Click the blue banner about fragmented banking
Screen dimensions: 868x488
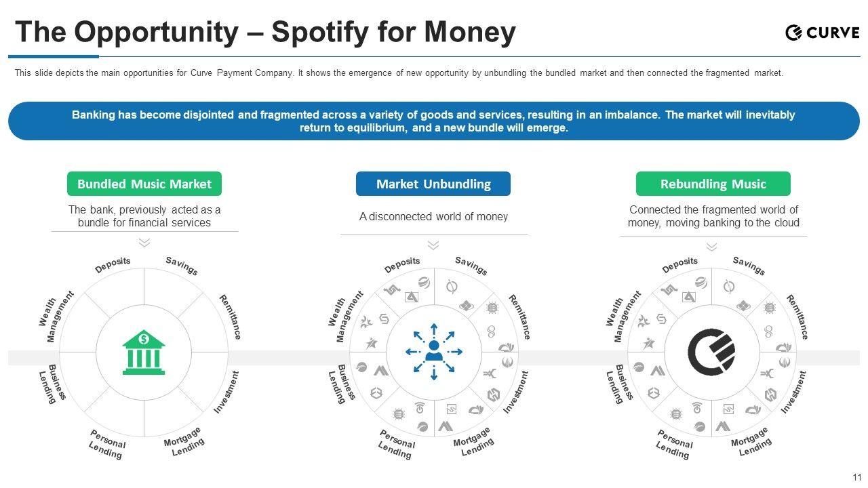(x=433, y=121)
